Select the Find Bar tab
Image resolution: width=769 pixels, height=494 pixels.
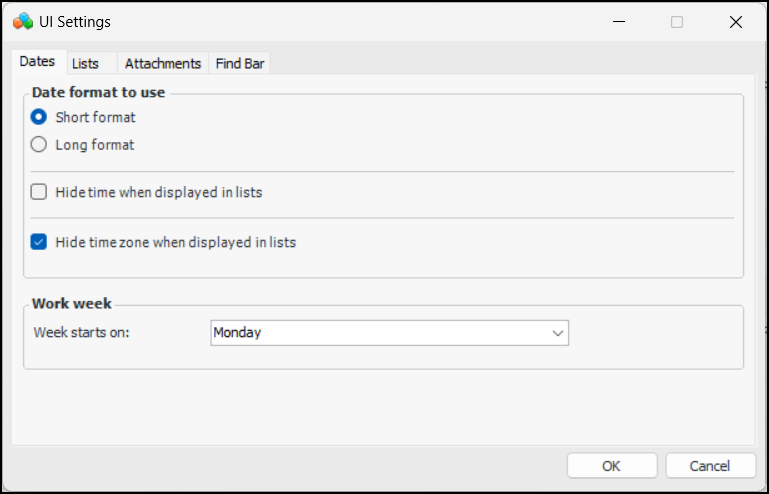(x=240, y=63)
